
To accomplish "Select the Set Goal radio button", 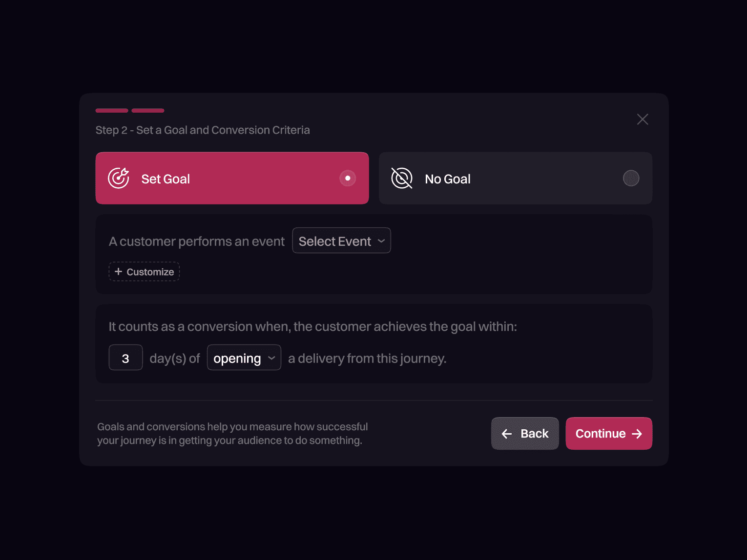I will tap(348, 178).
